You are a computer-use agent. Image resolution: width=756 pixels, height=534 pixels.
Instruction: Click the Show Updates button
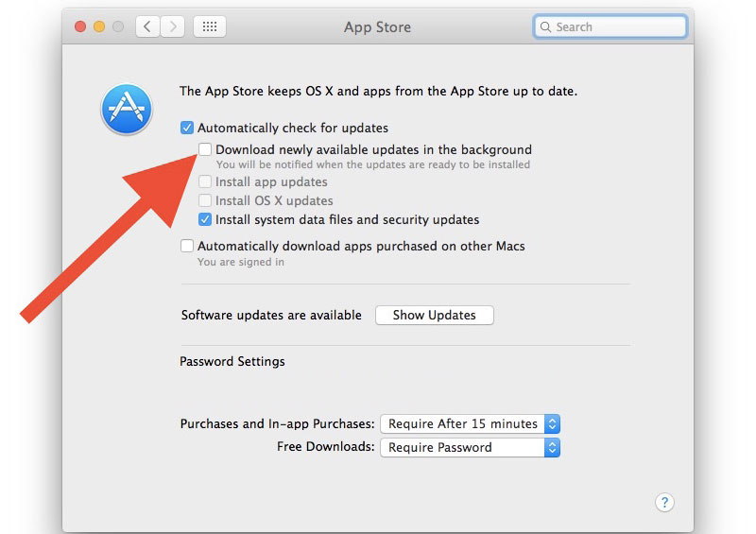tap(435, 315)
